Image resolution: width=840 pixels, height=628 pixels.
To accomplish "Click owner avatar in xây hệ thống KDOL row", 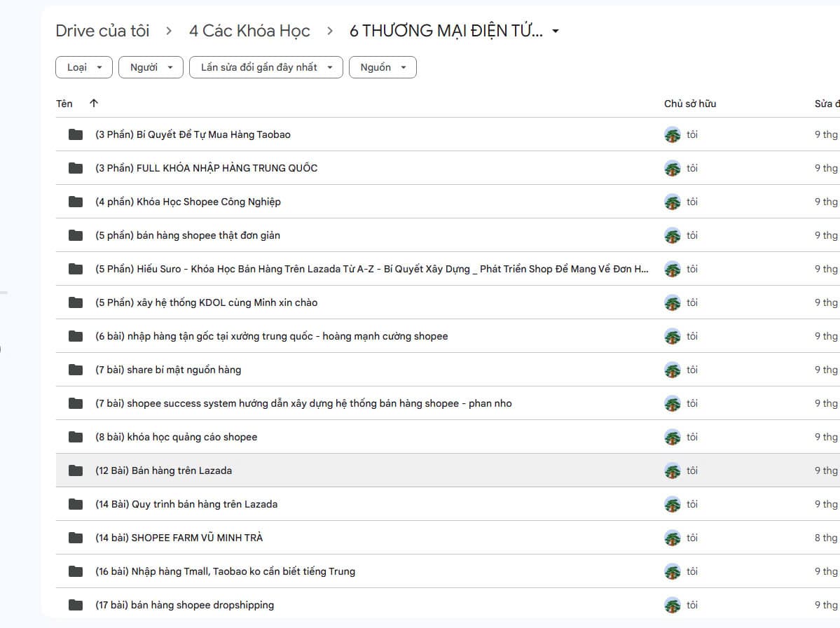I will tap(673, 303).
